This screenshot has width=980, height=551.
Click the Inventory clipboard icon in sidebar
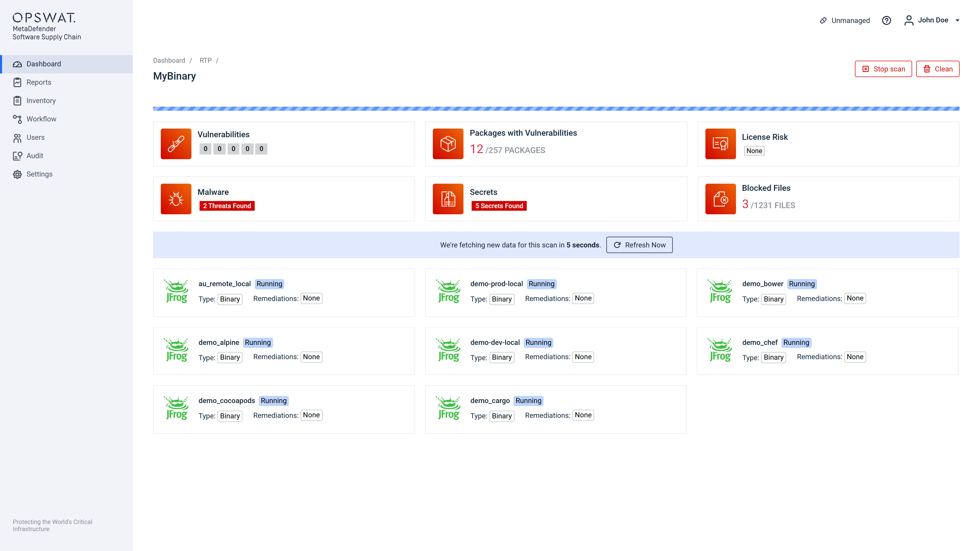pos(18,101)
